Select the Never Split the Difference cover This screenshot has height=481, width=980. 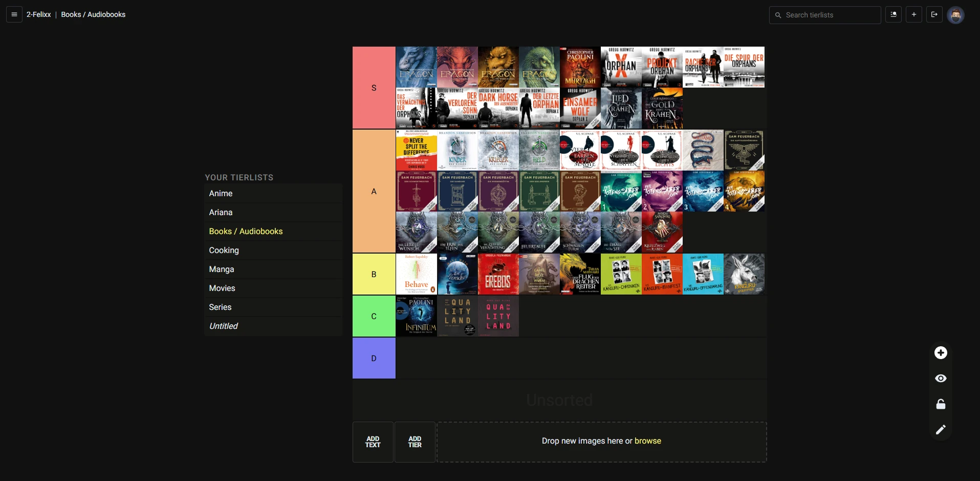tap(417, 150)
